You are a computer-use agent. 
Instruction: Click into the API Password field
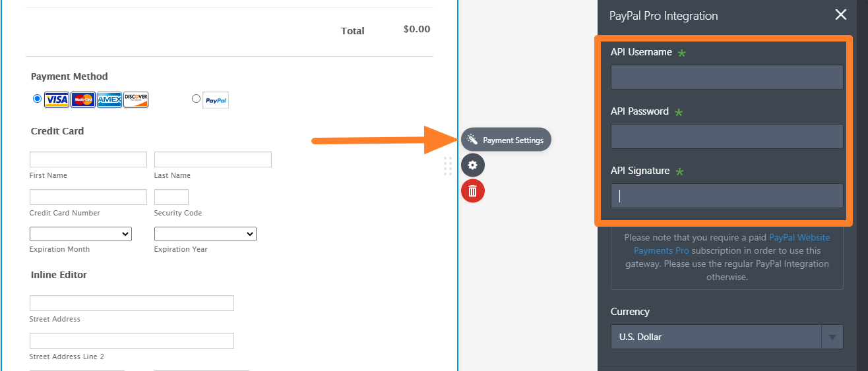point(727,136)
